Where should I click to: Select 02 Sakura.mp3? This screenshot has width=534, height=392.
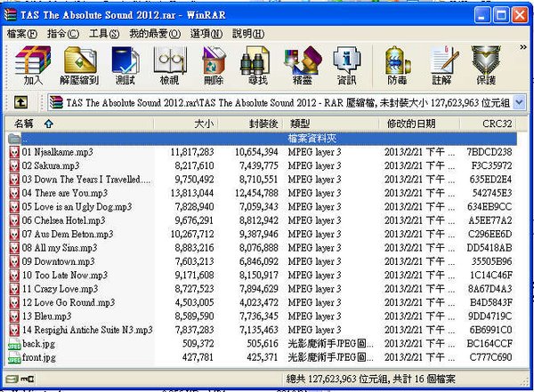[51, 165]
